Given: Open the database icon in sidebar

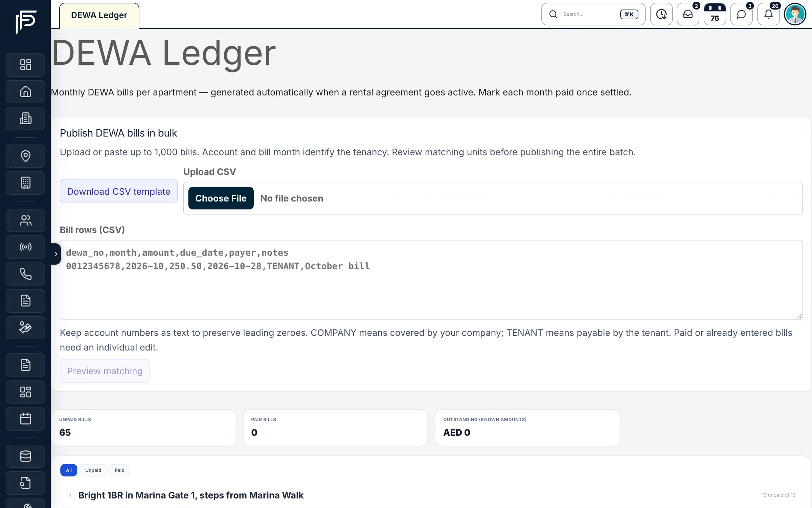Looking at the screenshot, I should coord(25,456).
